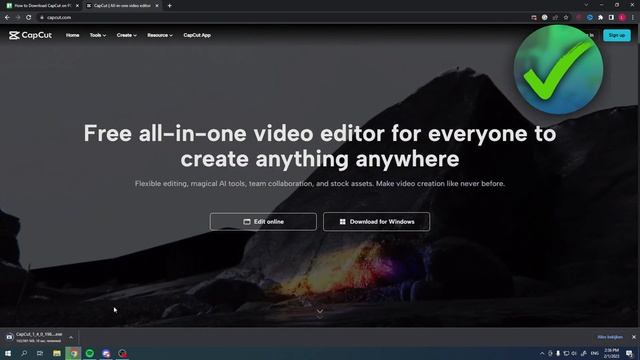Click the round white icon in address bar
Image resolution: width=640 pixels, height=360 pixels.
point(544,18)
